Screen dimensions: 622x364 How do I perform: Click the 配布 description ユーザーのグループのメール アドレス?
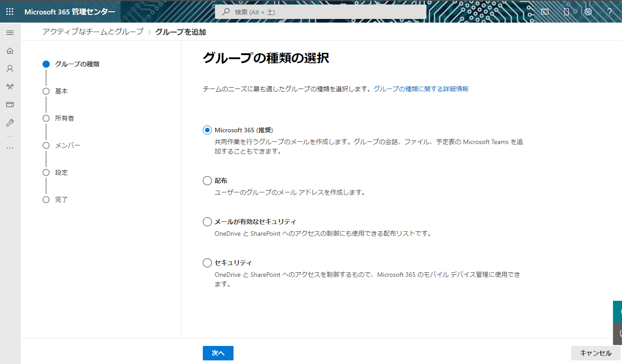coord(290,192)
